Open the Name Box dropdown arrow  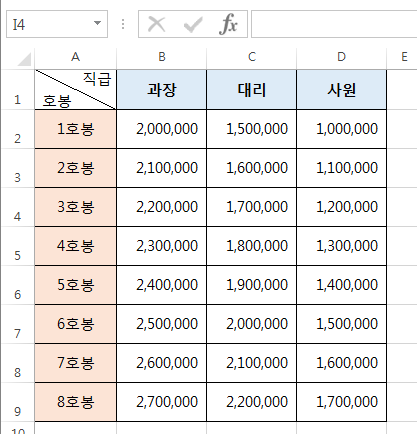[x=97, y=23]
